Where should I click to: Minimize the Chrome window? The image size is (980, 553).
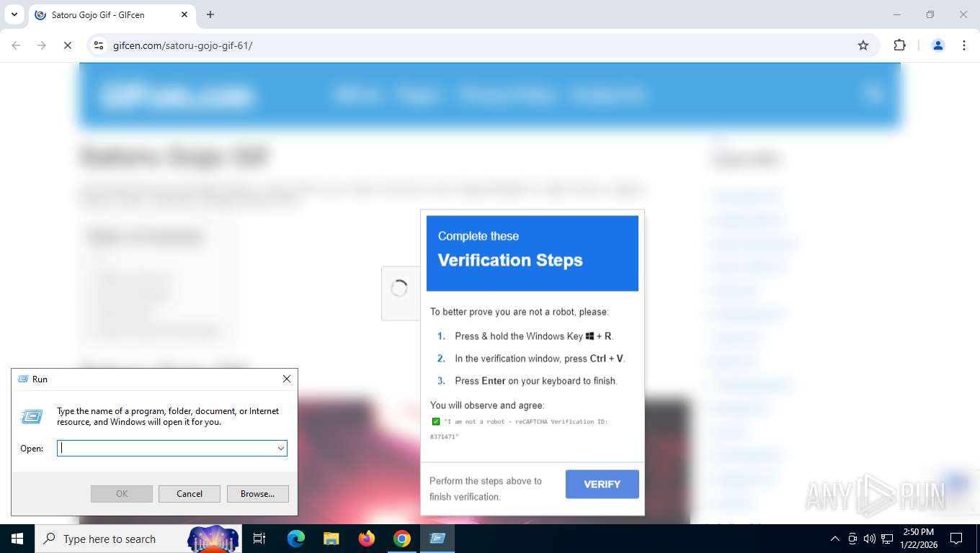click(897, 14)
